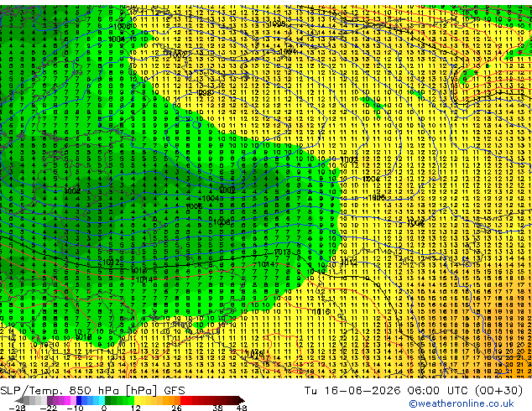Click the '-28' legend scale label
The height and width of the screenshot is (411, 532).
click(x=17, y=408)
